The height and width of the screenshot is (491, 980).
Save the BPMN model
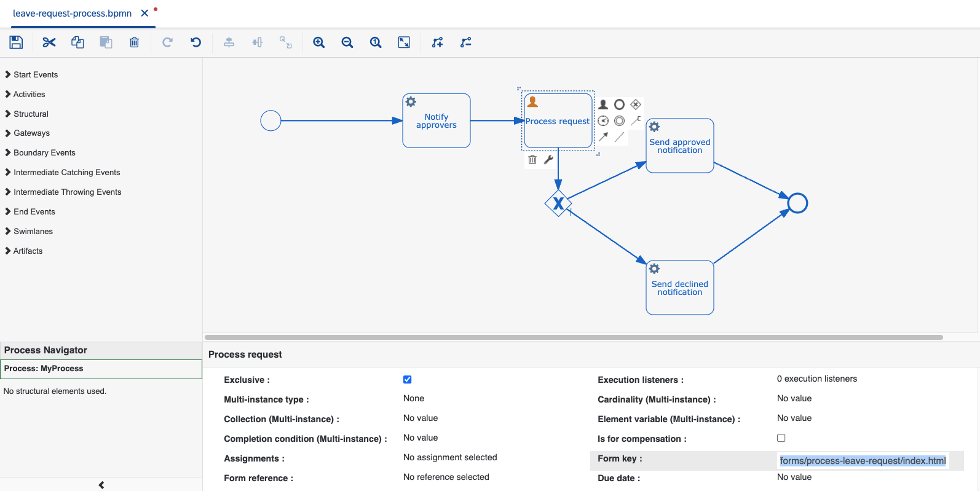[x=16, y=42]
